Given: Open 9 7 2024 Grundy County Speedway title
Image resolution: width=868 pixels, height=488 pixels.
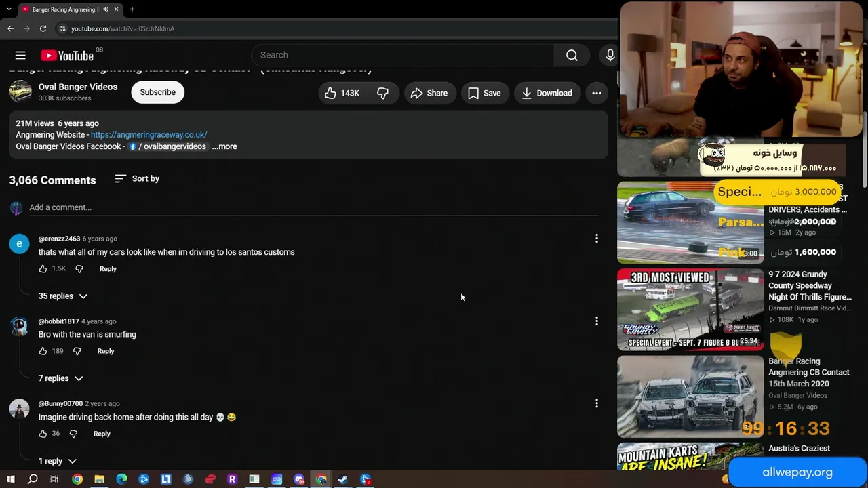Looking at the screenshot, I should [x=810, y=285].
